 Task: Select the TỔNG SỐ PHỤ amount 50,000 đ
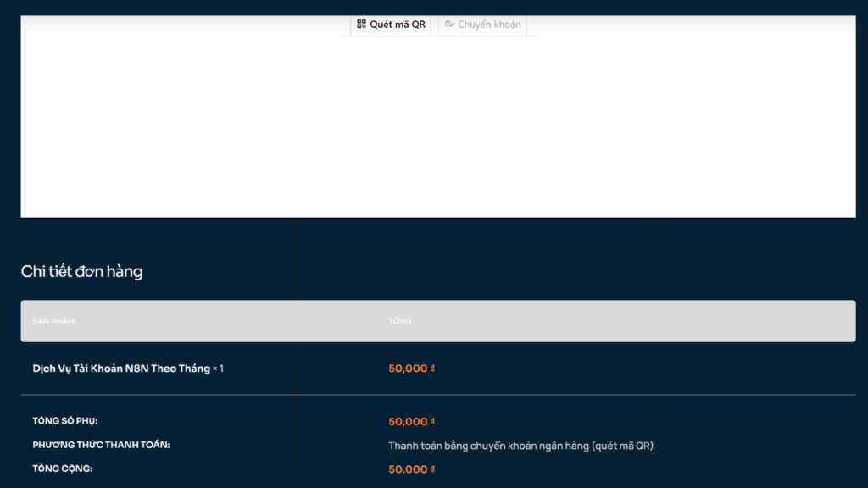click(411, 422)
